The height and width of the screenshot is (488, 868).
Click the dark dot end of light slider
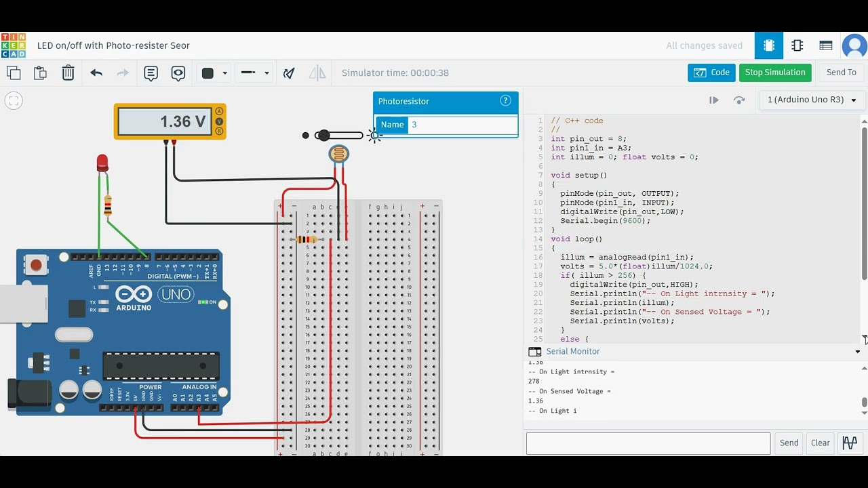(x=306, y=136)
